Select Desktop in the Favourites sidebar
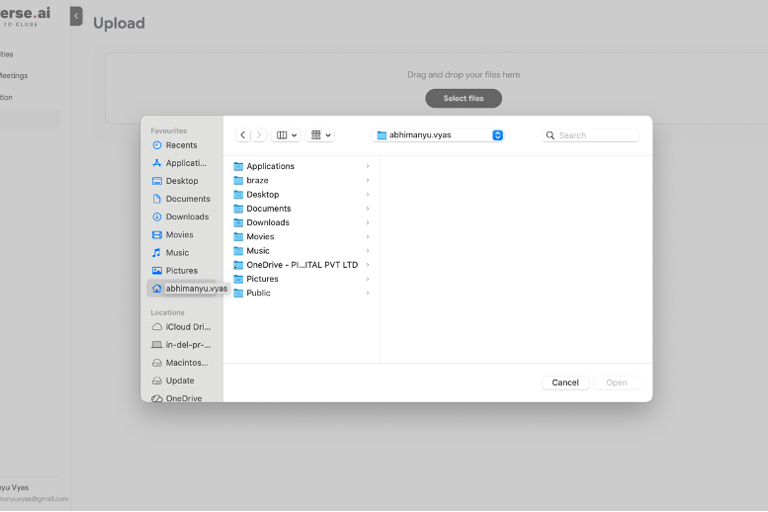The height and width of the screenshot is (512, 768). (x=181, y=181)
